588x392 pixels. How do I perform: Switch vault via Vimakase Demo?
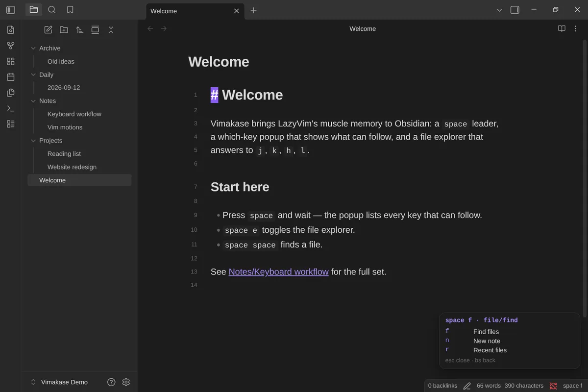tap(59, 382)
